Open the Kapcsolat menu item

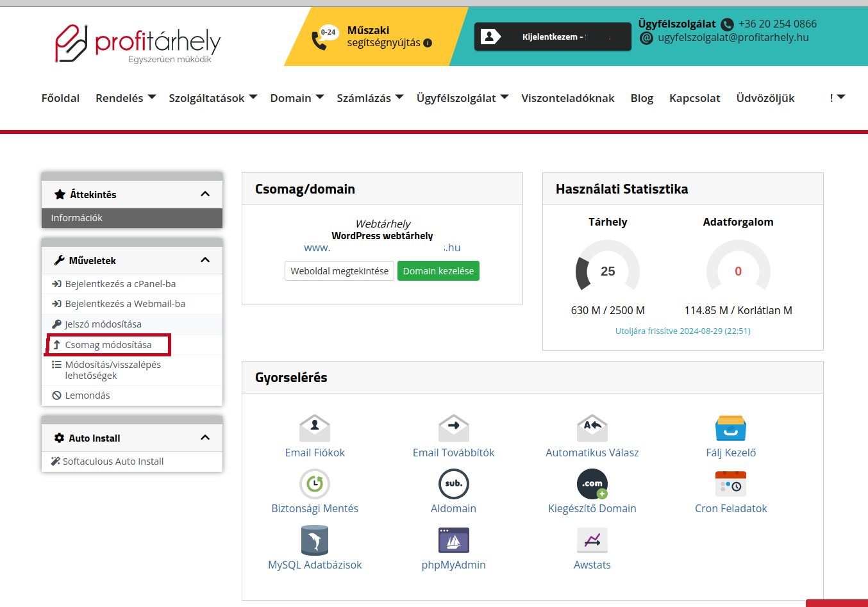(x=695, y=98)
